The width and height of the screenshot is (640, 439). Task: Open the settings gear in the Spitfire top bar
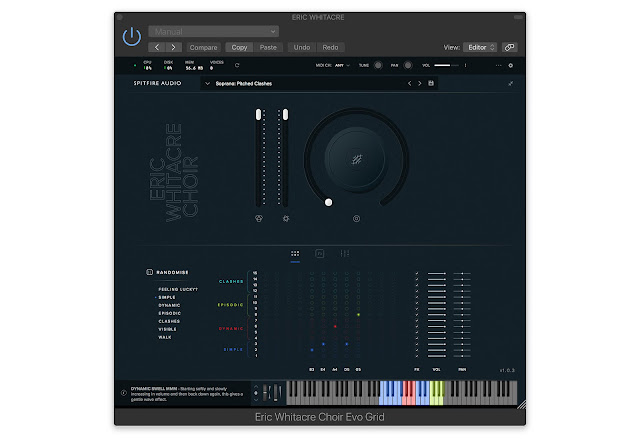tap(511, 65)
